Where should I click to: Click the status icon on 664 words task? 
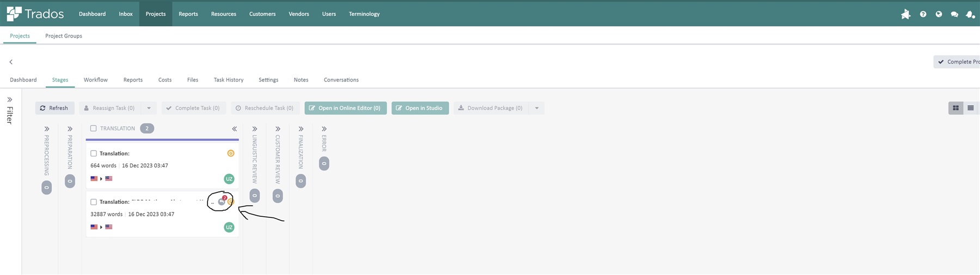[x=231, y=153]
